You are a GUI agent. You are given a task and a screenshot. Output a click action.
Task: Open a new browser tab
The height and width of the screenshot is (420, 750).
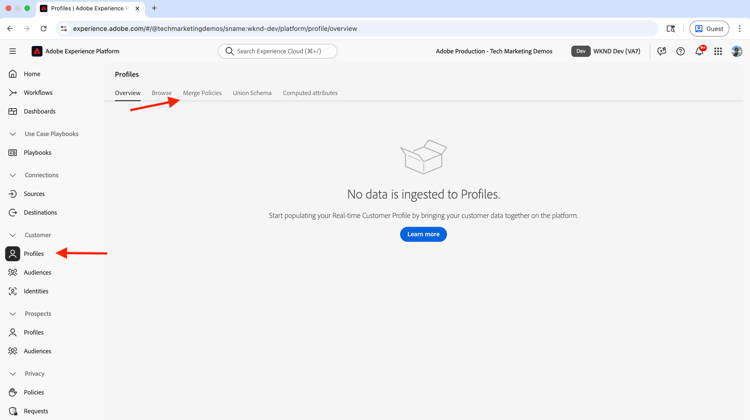point(154,8)
